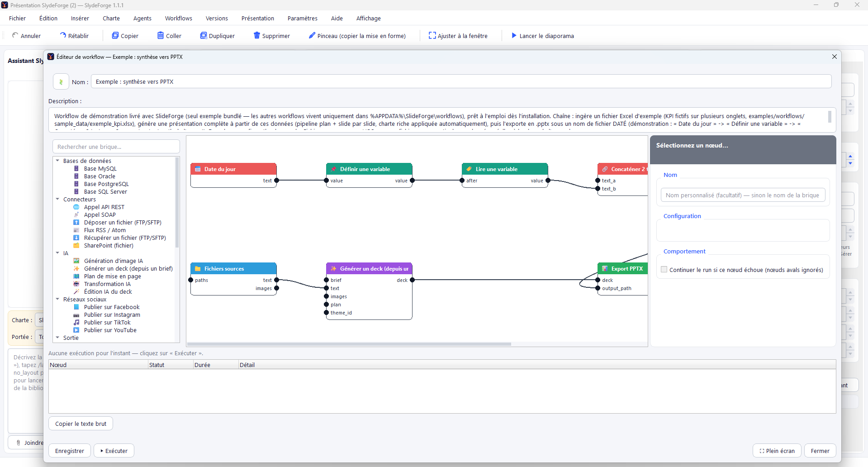Focus the Rechercher une brique search field

[x=116, y=147]
